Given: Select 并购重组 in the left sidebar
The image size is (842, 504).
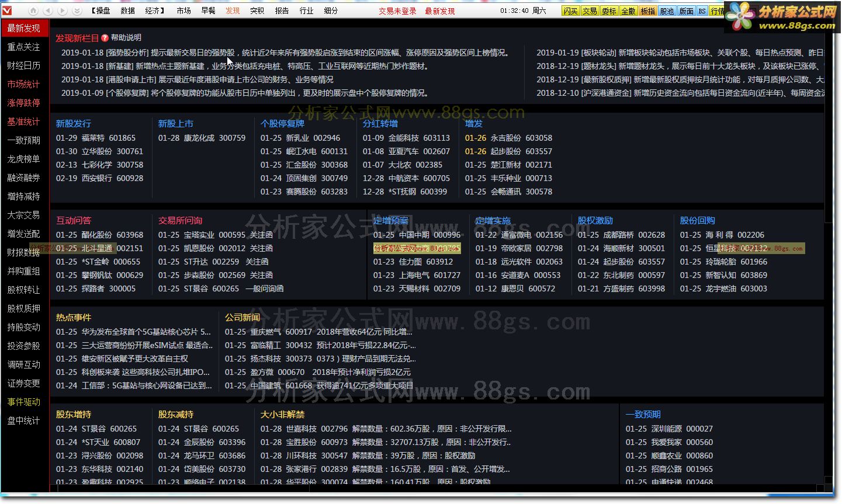Looking at the screenshot, I should (x=24, y=271).
